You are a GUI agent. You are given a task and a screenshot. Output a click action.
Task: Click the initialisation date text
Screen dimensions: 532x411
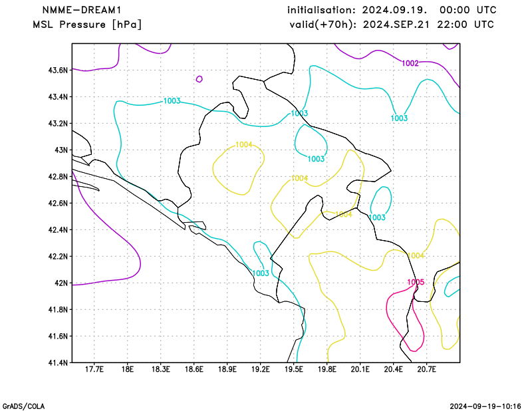pyautogui.click(x=392, y=10)
